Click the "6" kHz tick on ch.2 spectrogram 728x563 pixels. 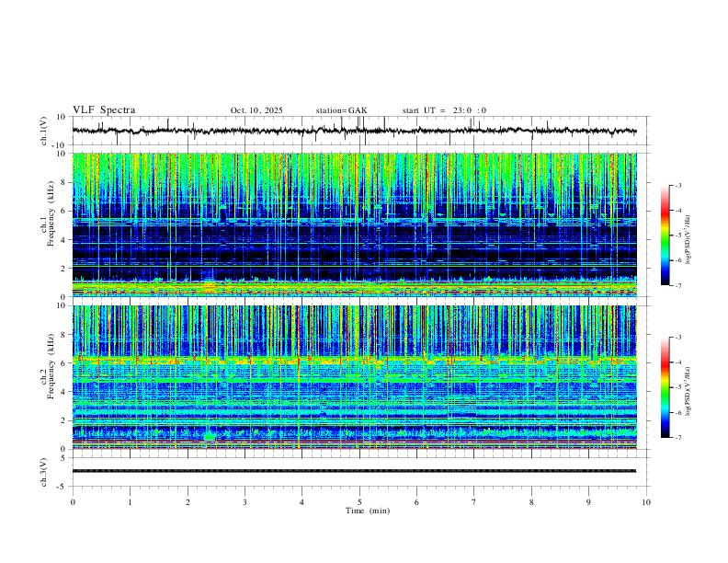click(x=63, y=363)
